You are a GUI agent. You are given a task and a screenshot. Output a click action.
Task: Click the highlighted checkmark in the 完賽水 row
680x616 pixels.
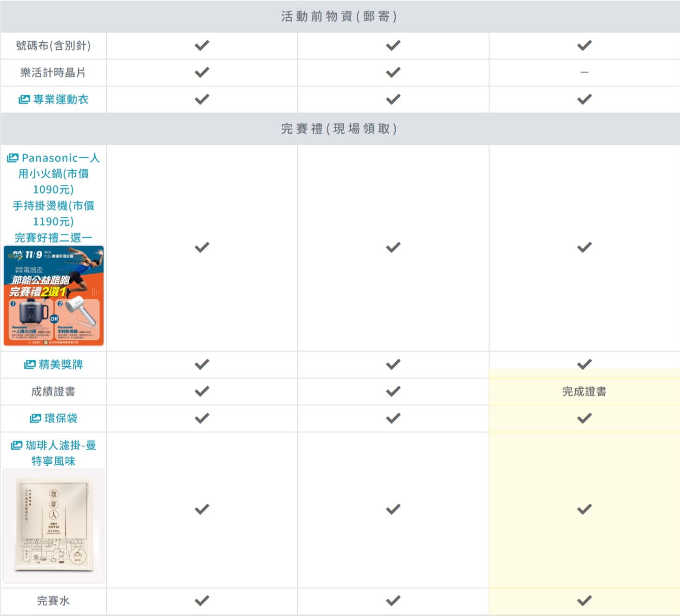584,601
